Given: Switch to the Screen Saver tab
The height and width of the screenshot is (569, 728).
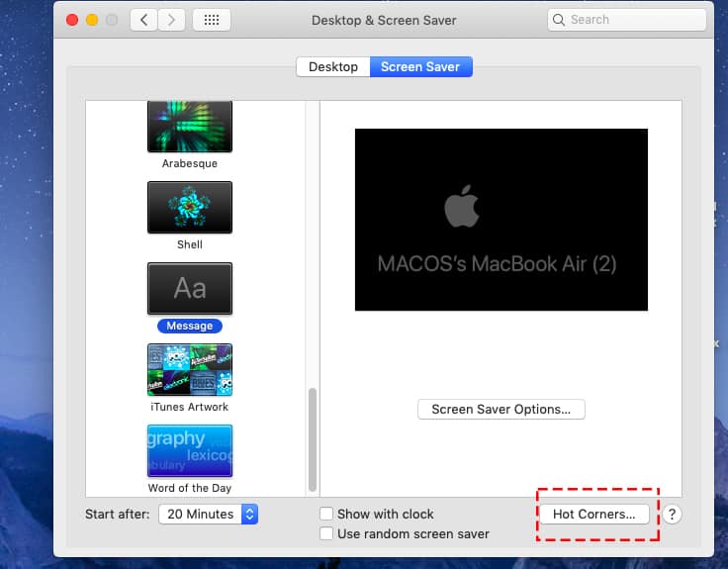Looking at the screenshot, I should click(420, 66).
